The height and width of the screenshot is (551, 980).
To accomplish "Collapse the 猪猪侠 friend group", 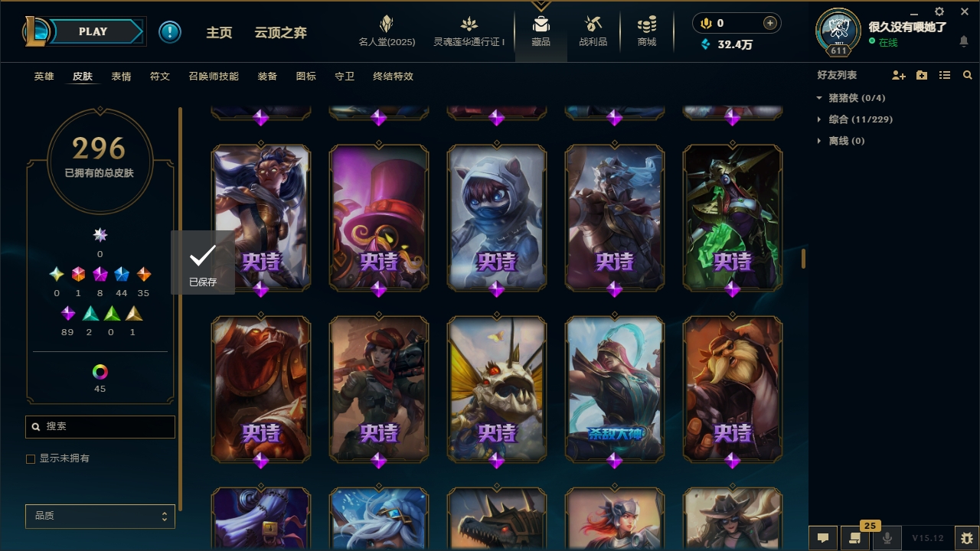I will tap(819, 98).
